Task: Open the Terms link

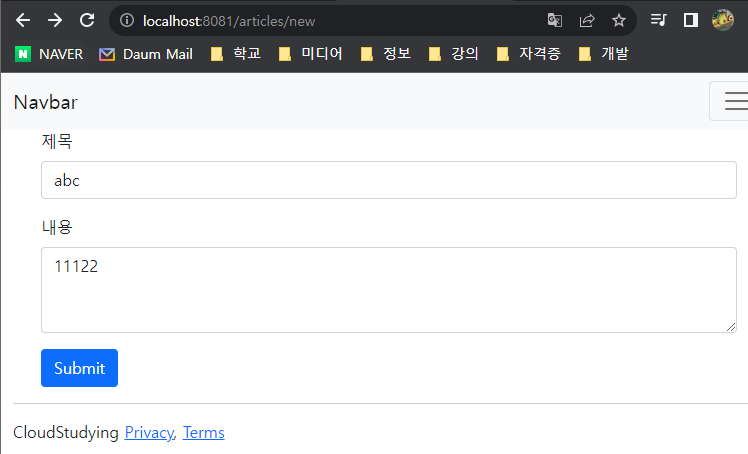Action: coord(204,433)
